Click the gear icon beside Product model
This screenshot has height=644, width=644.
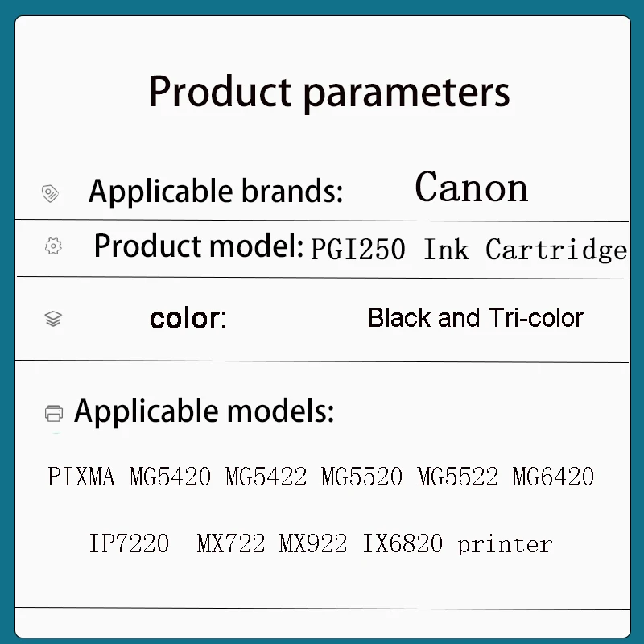[53, 246]
